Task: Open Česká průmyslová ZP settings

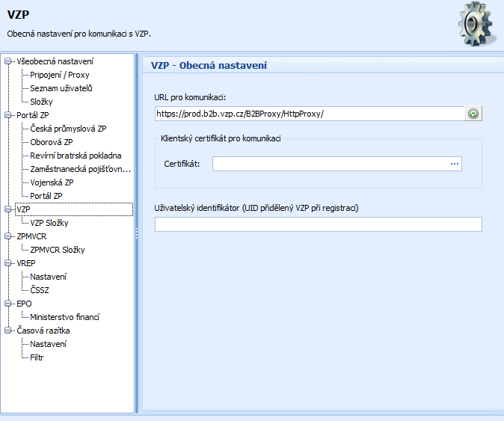Action: pyautogui.click(x=68, y=129)
